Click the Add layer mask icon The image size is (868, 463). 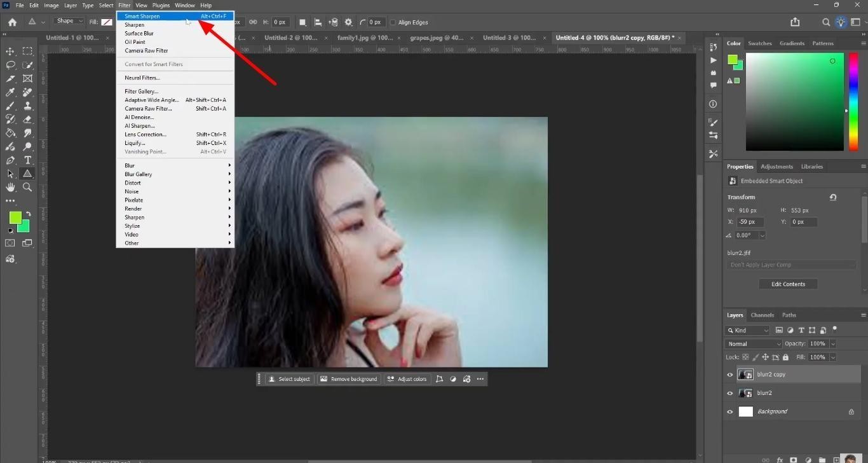794,459
